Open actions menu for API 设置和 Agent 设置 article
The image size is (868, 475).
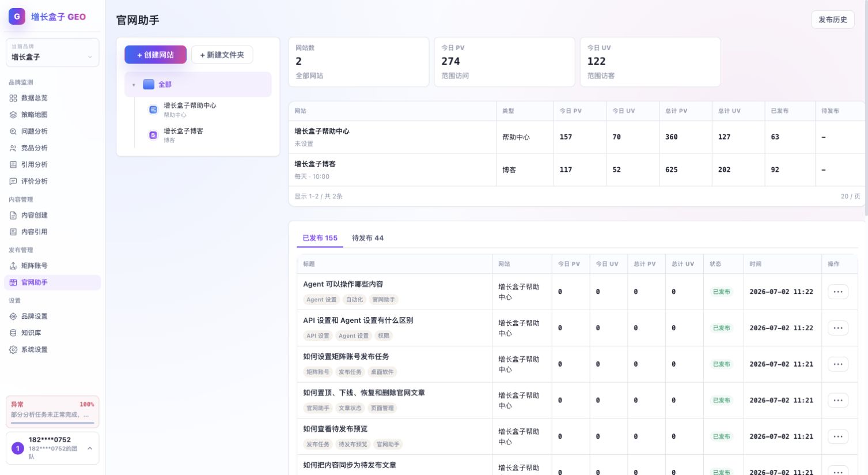[838, 328]
